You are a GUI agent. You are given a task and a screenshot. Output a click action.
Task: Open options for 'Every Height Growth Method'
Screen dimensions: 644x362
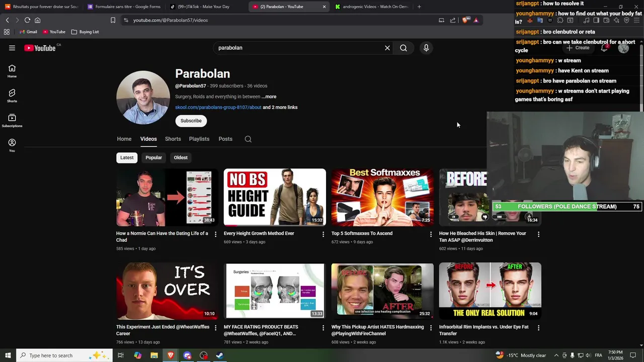tap(323, 234)
